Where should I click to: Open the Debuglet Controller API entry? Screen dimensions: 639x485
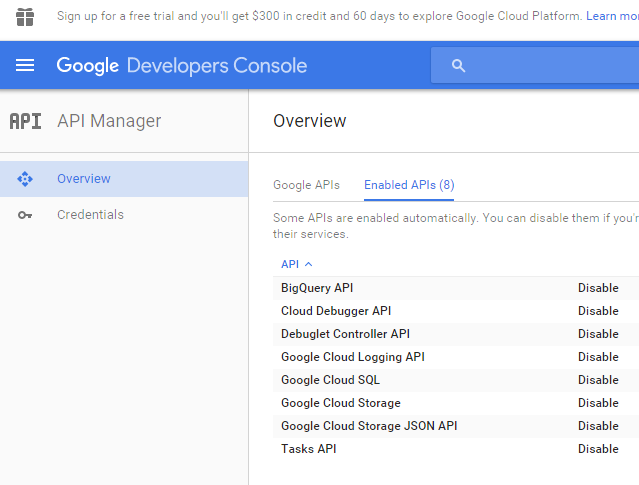point(345,334)
